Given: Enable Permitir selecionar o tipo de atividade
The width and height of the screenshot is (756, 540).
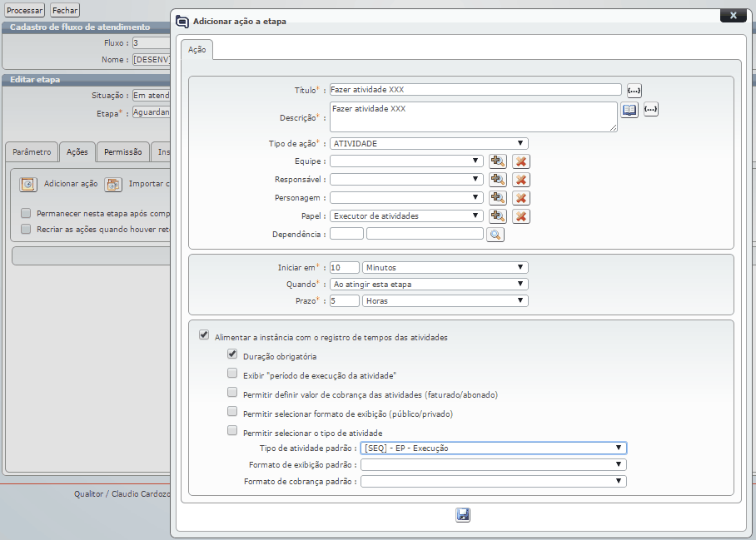Looking at the screenshot, I should tap(232, 432).
